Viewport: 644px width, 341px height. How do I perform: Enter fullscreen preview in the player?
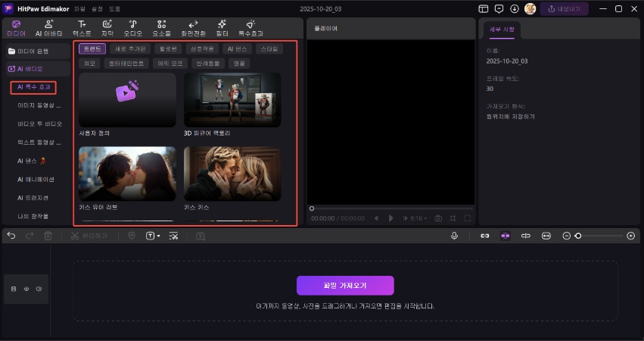coord(468,218)
